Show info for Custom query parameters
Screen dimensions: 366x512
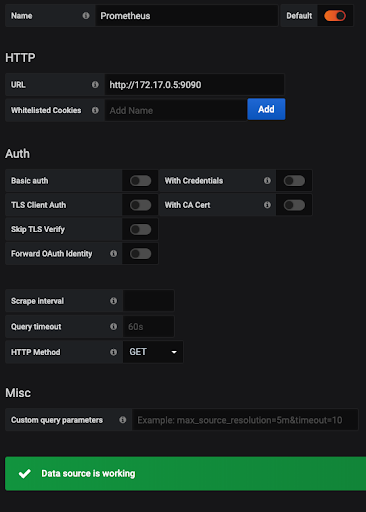[x=123, y=420]
